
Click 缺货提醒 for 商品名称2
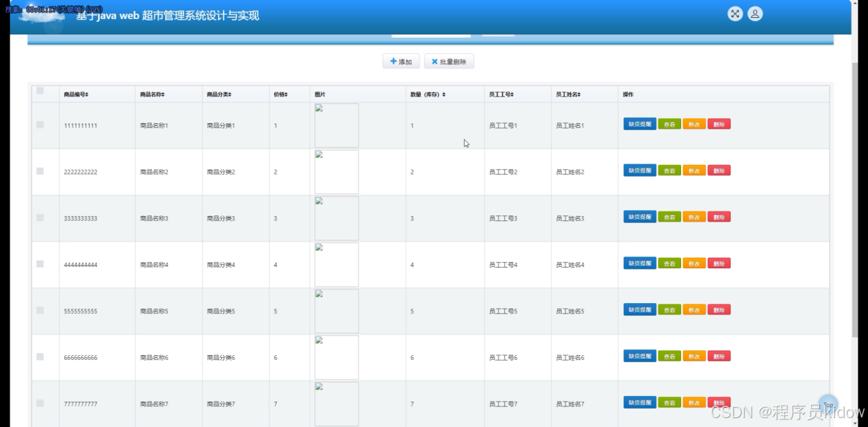pyautogui.click(x=640, y=170)
